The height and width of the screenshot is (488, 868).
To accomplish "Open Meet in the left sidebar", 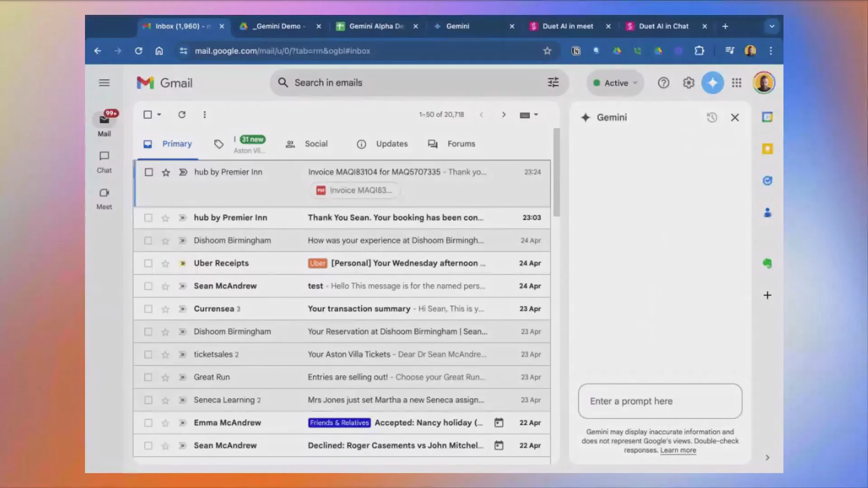I will point(104,198).
